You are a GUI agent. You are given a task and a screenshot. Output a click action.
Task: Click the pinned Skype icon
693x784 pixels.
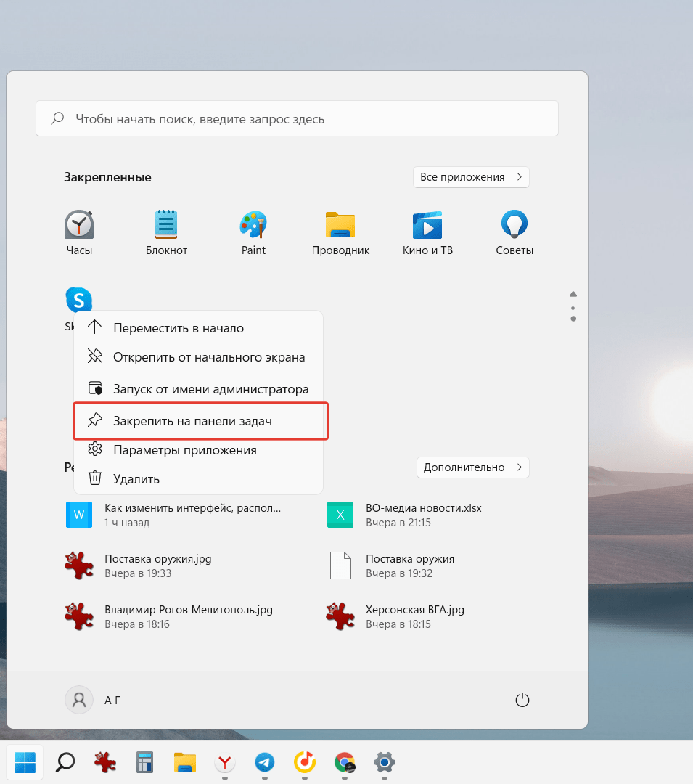79,300
